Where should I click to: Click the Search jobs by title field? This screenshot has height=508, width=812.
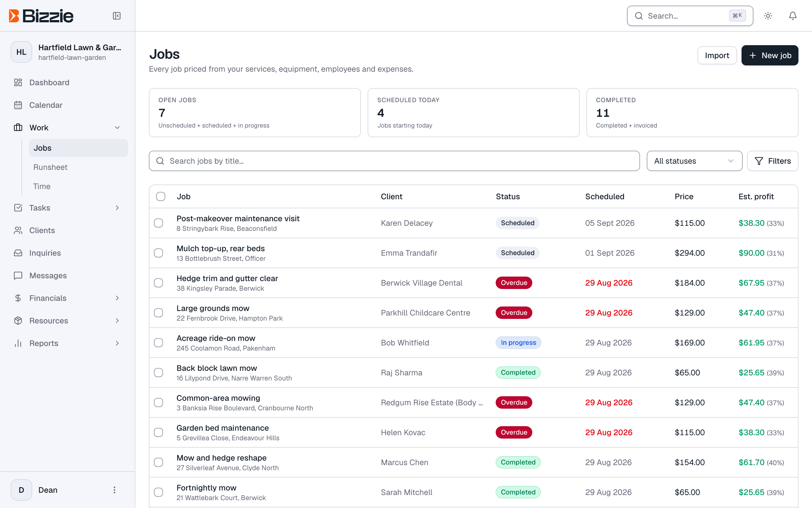pos(394,161)
